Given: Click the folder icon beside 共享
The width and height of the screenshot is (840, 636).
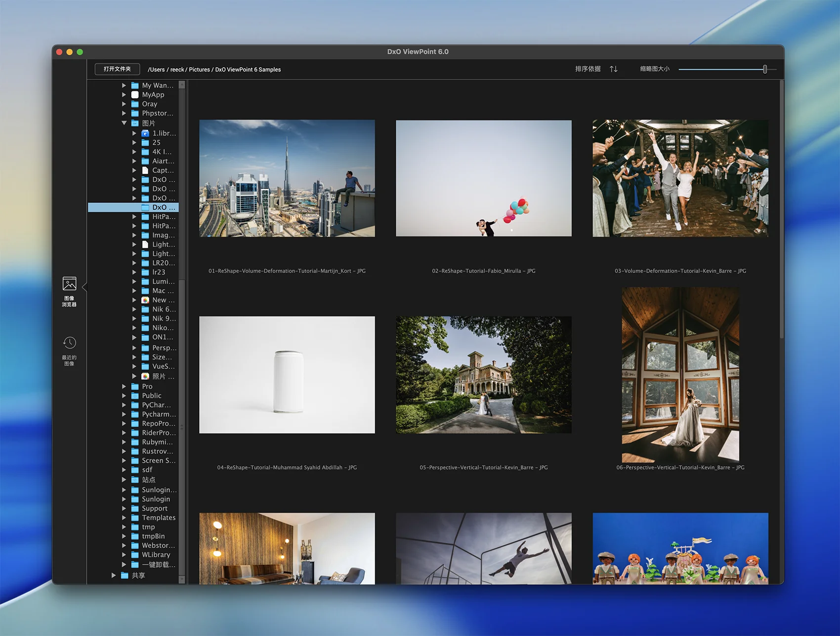Looking at the screenshot, I should click(125, 575).
